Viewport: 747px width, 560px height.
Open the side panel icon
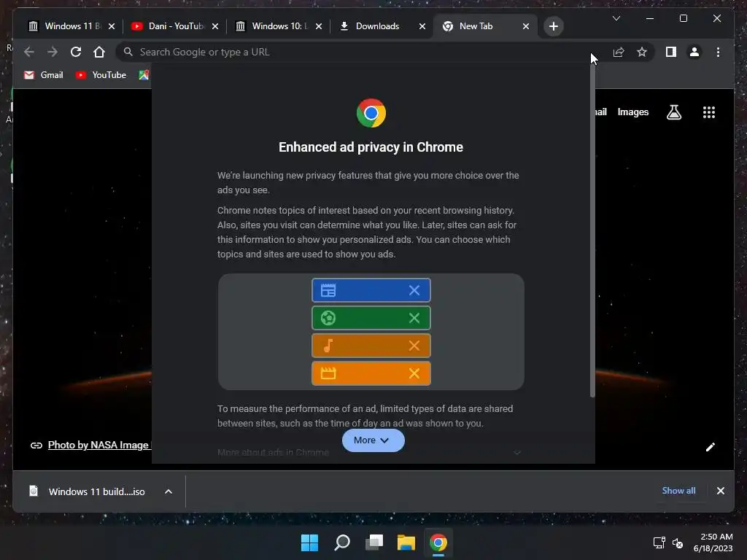(x=671, y=52)
